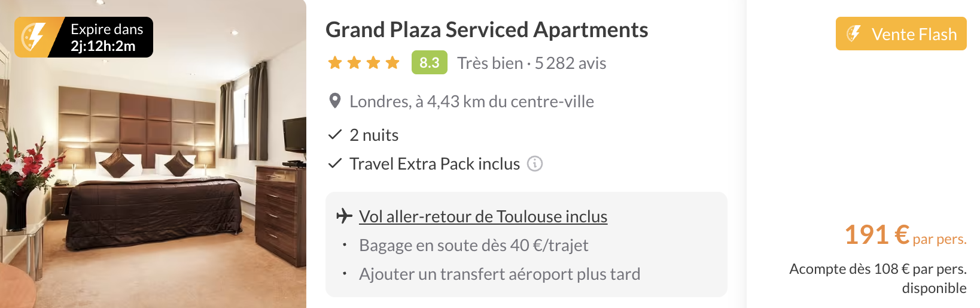
Task: Click the Expire dans countdown banner
Action: coord(84,37)
